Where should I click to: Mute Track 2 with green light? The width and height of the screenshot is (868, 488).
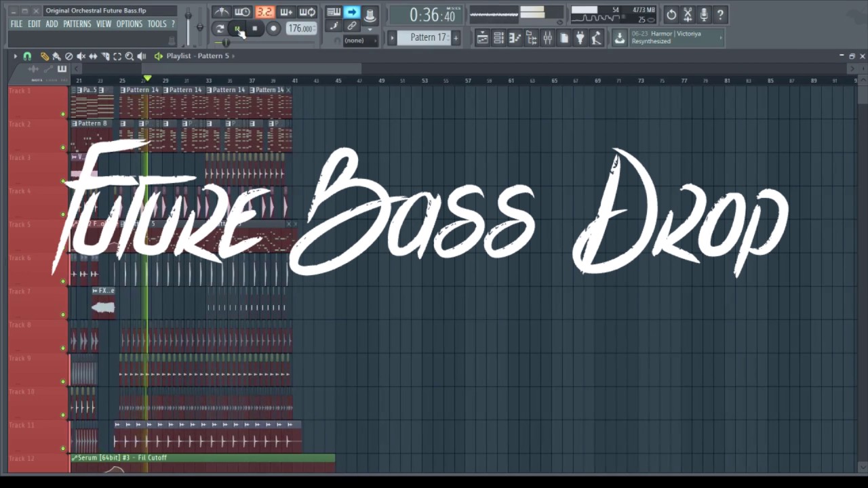tap(63, 147)
